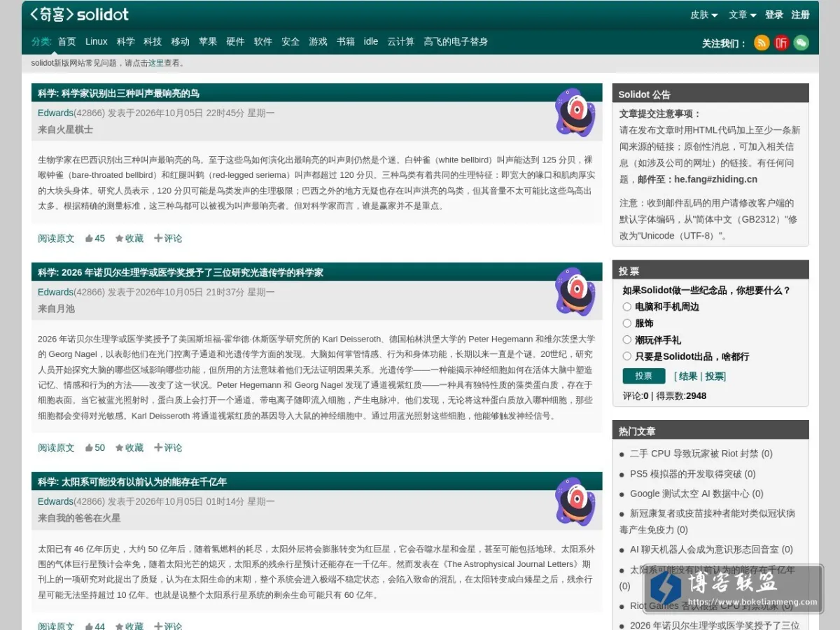The height and width of the screenshot is (630, 840).
Task: Open the 安全 category
Action: 290,41
